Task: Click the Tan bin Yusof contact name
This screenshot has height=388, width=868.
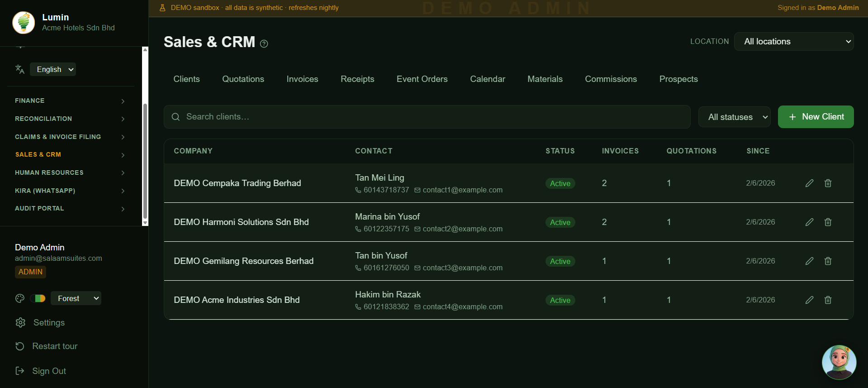Action: pos(381,255)
